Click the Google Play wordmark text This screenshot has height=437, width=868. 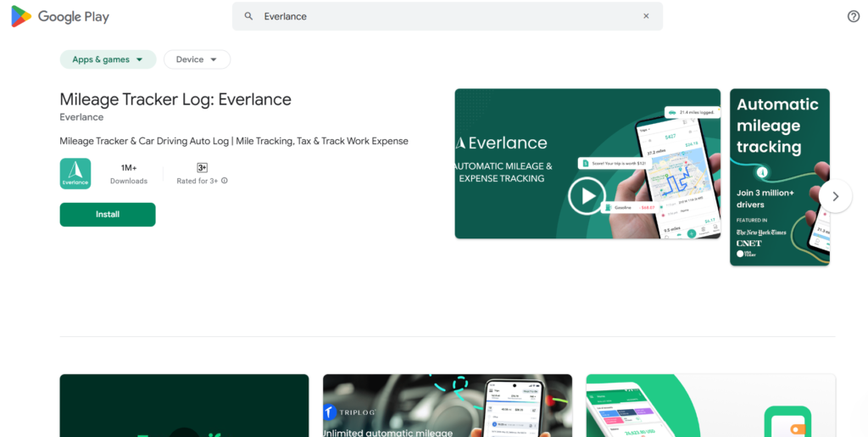(74, 17)
